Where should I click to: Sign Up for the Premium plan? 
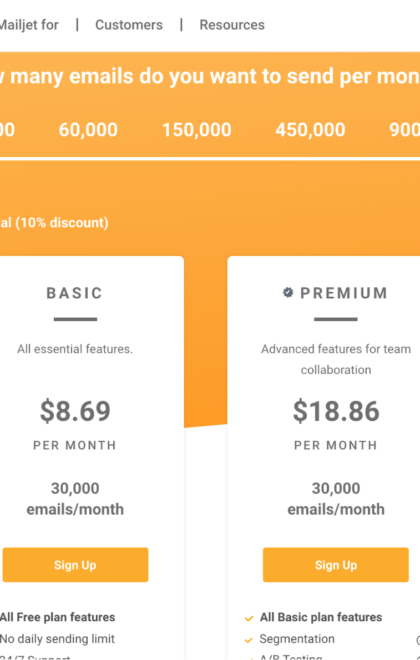[x=336, y=565]
